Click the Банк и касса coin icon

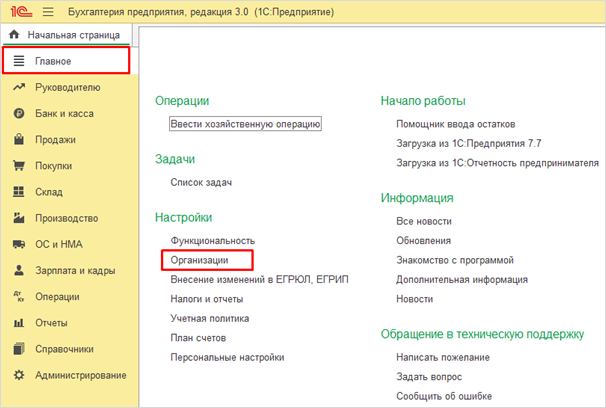[x=17, y=114]
